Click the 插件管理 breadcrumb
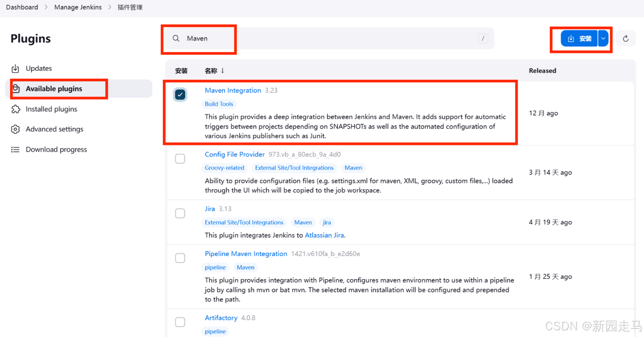Screen dimensions: 644x337 coord(130,7)
